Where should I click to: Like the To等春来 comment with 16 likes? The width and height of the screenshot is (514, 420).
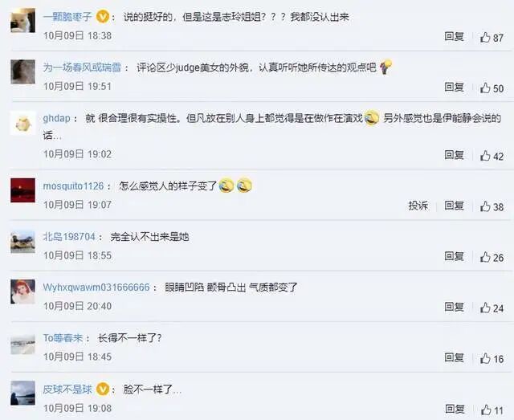click(492, 359)
